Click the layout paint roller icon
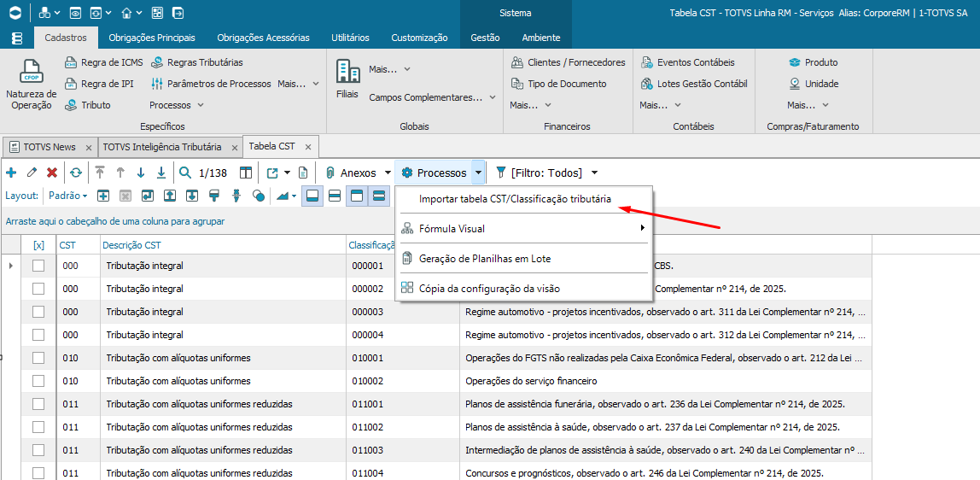This screenshot has height=480, width=980. pyautogui.click(x=214, y=196)
